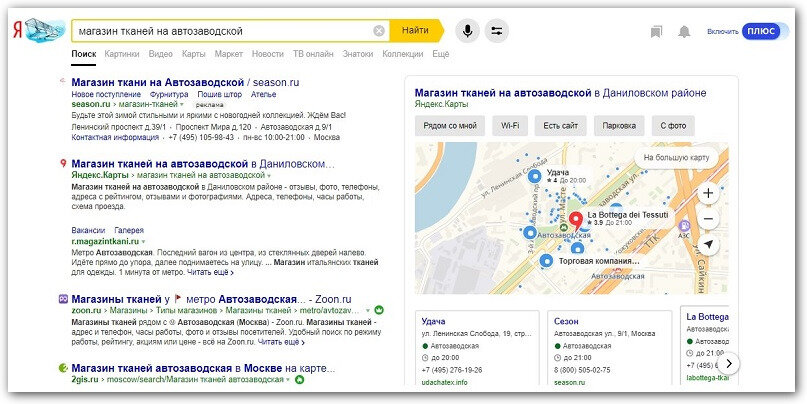Filter by Есть сайт
The height and width of the screenshot is (404, 807).
[560, 126]
